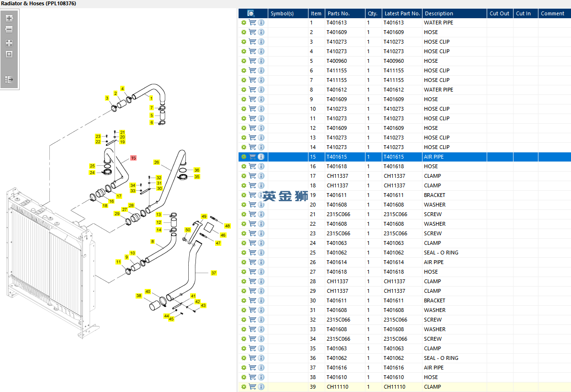Screen dimensions: 571x392
Task: Click the Cut In column header
Action: [x=525, y=13]
